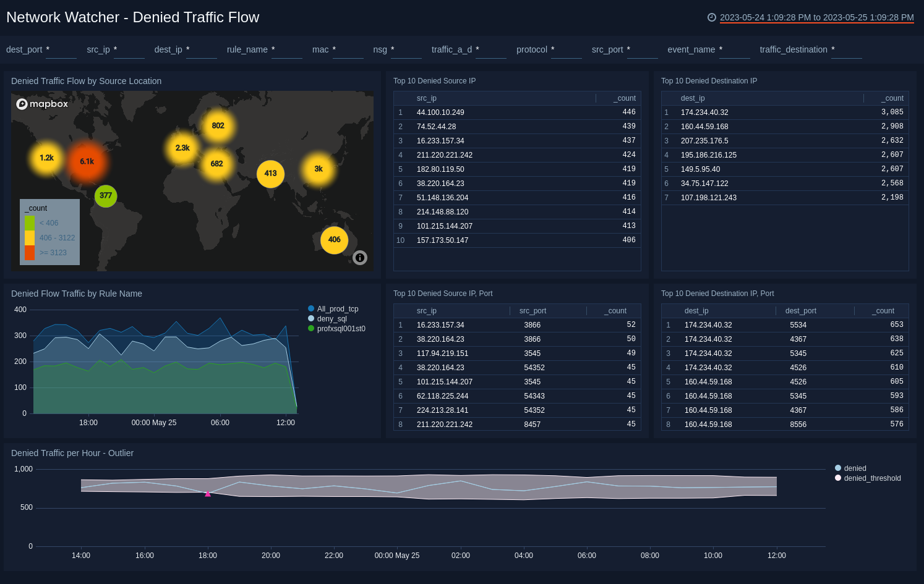Click the 1.2k map cluster
Image resolution: width=924 pixels, height=584 pixels.
(x=46, y=158)
